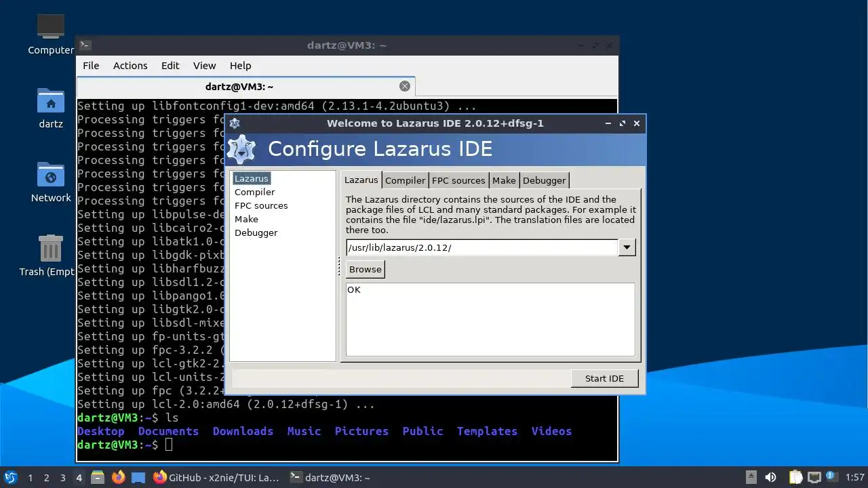This screenshot has width=868, height=488.
Task: Click the clock showing 1:57
Action: 855,478
